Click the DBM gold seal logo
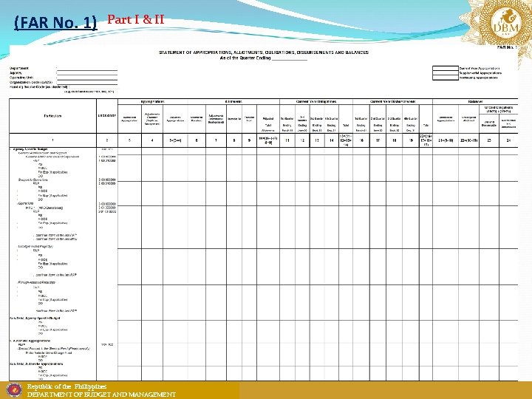Screen dimensions: 532x399 coord(505,28)
